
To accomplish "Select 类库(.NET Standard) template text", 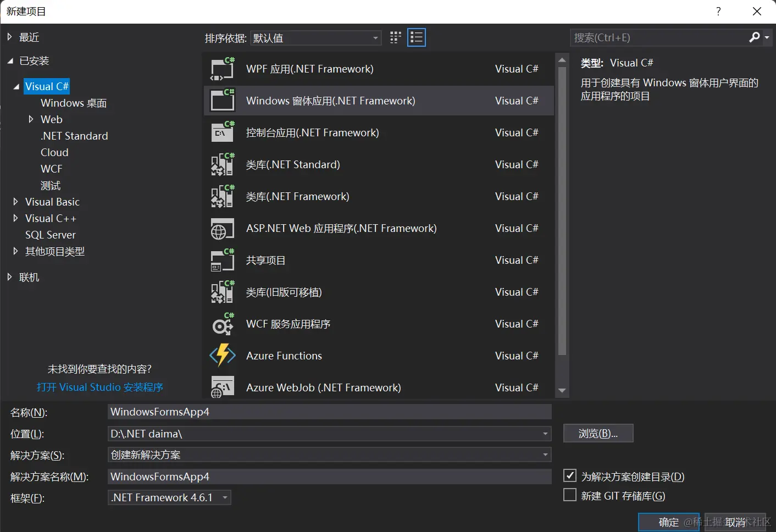I will (293, 164).
